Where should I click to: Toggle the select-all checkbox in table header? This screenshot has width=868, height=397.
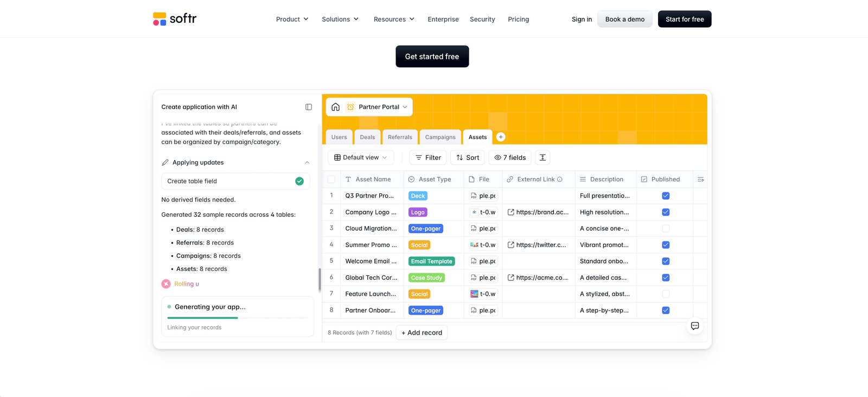pos(331,179)
